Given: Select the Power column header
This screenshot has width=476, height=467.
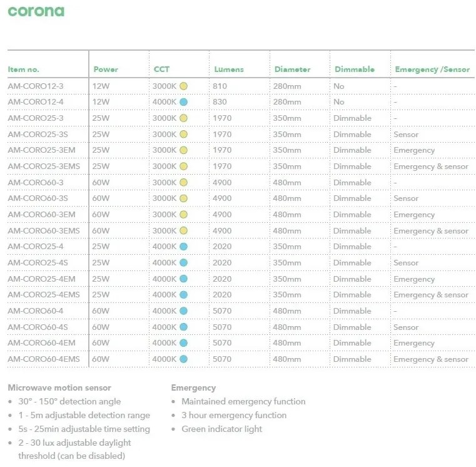Looking at the screenshot, I should 106,69.
